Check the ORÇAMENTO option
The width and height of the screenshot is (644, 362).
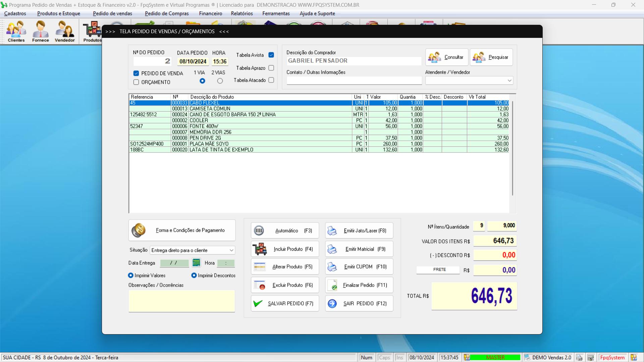136,82
